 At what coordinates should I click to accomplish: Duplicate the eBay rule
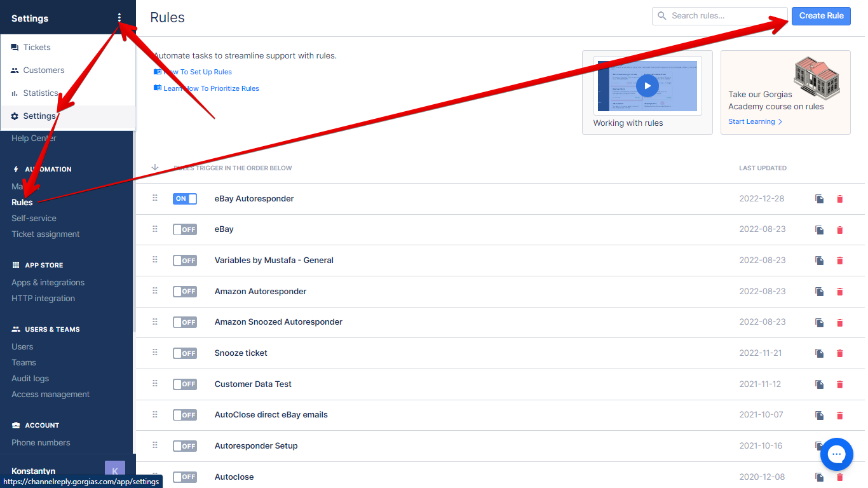820,230
